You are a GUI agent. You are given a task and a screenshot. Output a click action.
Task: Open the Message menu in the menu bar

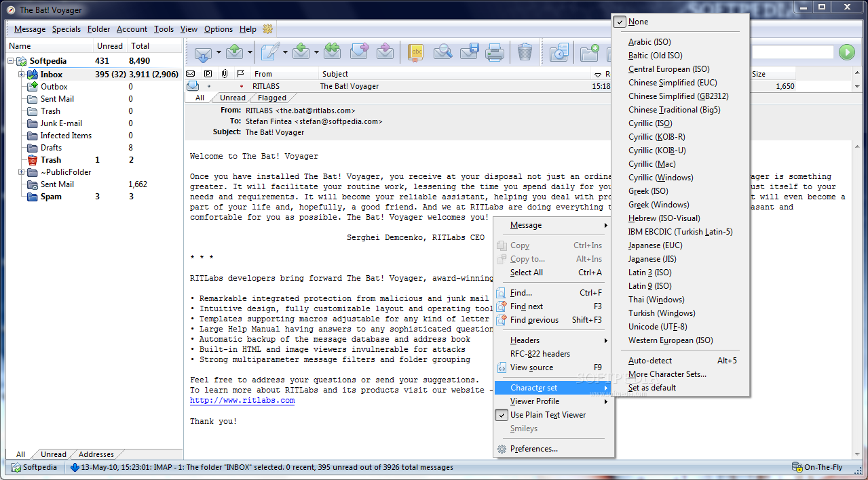[30, 29]
